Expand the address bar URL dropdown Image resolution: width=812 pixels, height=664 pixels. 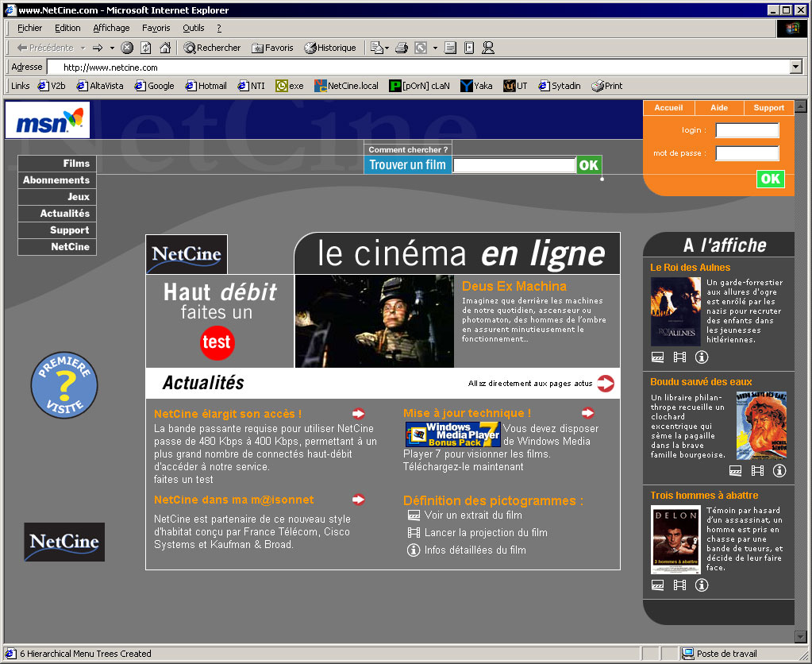(x=796, y=68)
